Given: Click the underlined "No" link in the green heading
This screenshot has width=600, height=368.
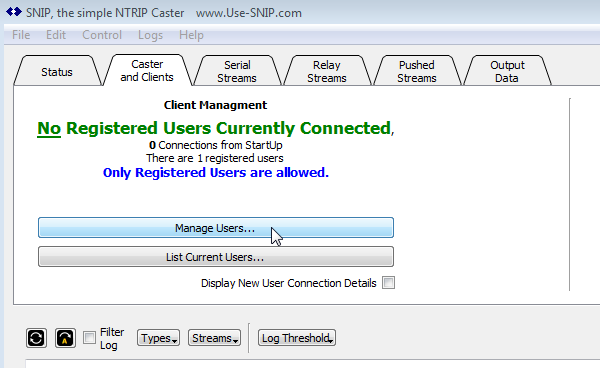Looking at the screenshot, I should [49, 128].
